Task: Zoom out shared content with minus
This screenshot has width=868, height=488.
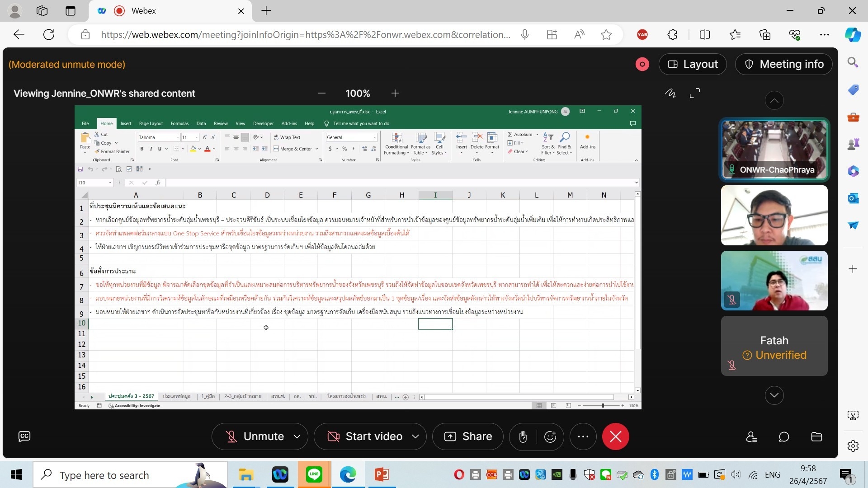Action: pos(322,93)
